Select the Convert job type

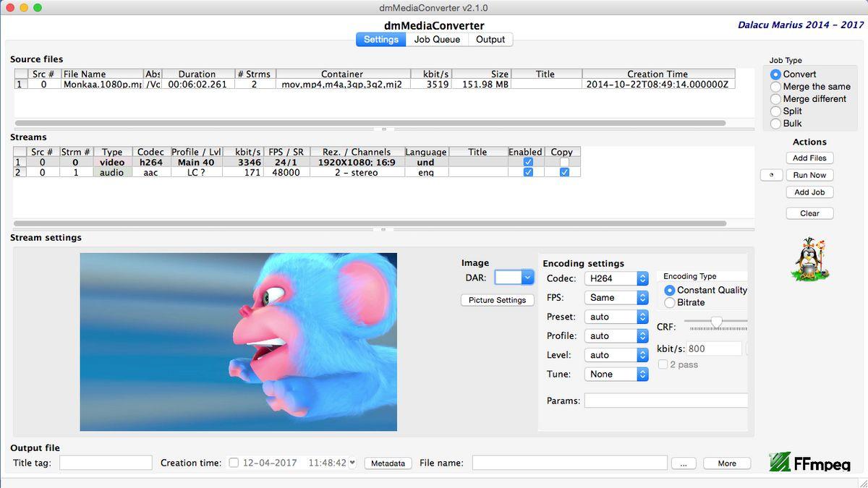(x=775, y=74)
